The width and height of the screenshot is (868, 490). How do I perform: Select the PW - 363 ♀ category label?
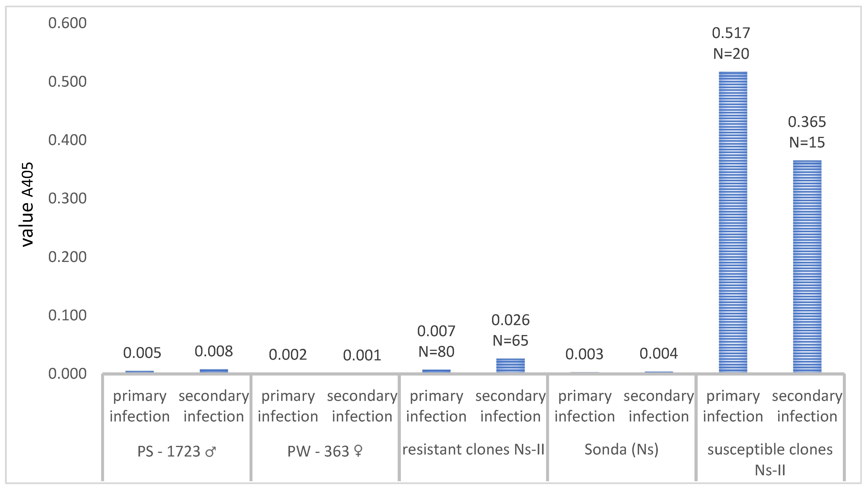[x=325, y=451]
